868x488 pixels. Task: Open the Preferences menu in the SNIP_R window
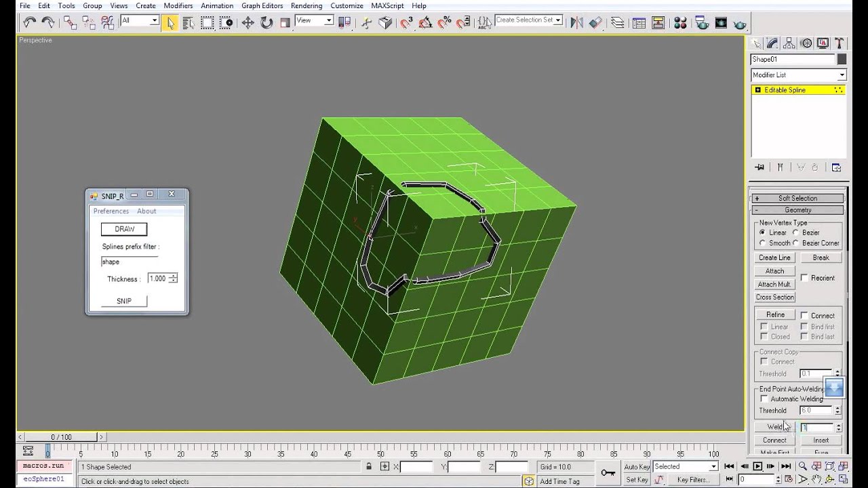[111, 211]
